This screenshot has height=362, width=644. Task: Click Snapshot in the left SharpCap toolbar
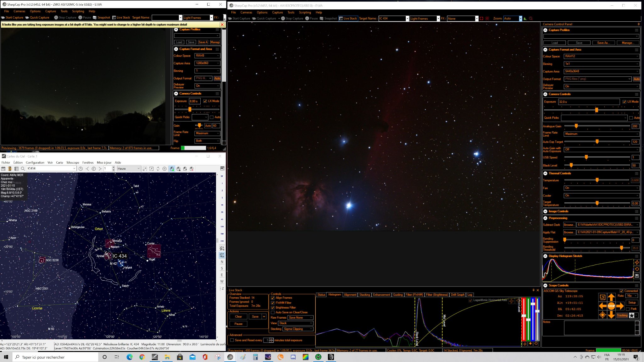click(x=102, y=18)
